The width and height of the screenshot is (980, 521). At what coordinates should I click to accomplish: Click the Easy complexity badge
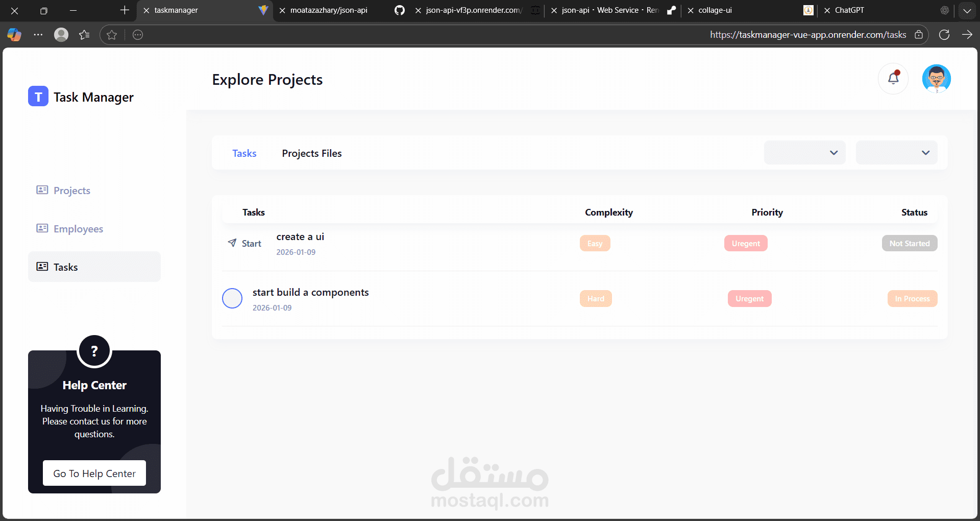pos(595,243)
